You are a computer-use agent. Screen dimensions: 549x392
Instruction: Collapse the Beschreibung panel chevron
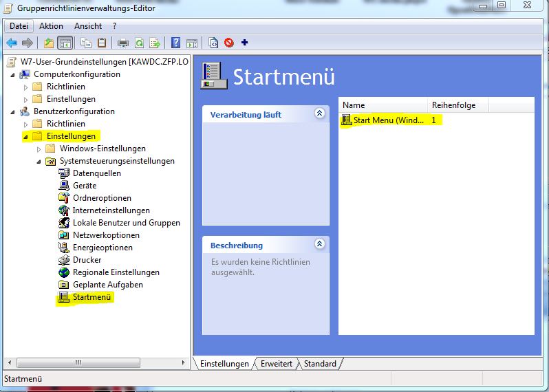pyautogui.click(x=319, y=244)
